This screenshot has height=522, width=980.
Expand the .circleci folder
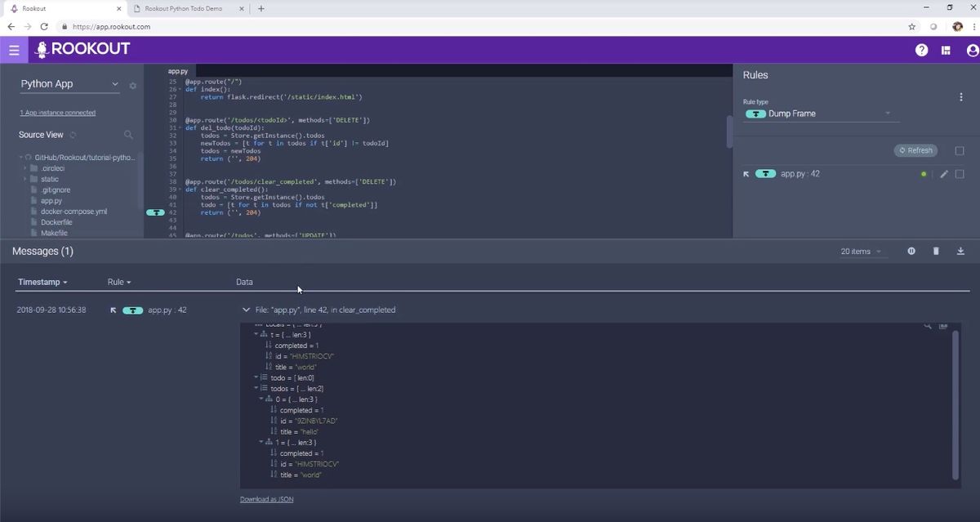coord(25,167)
